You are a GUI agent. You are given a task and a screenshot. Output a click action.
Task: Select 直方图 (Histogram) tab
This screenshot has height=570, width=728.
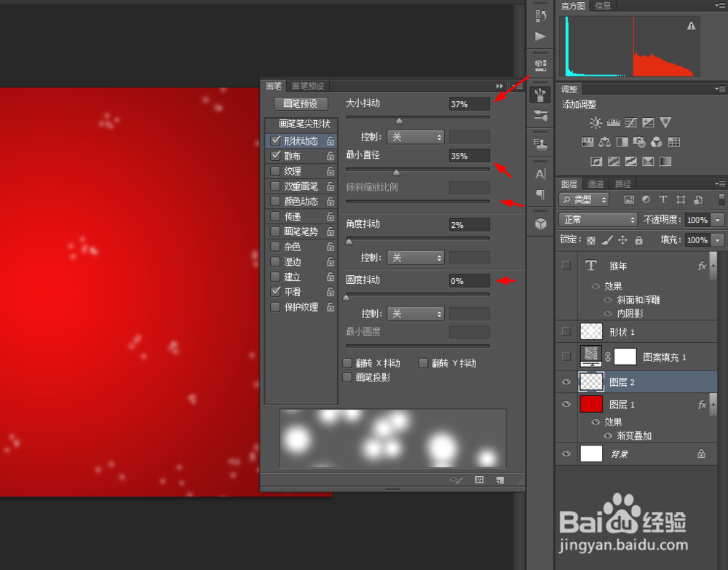(572, 6)
